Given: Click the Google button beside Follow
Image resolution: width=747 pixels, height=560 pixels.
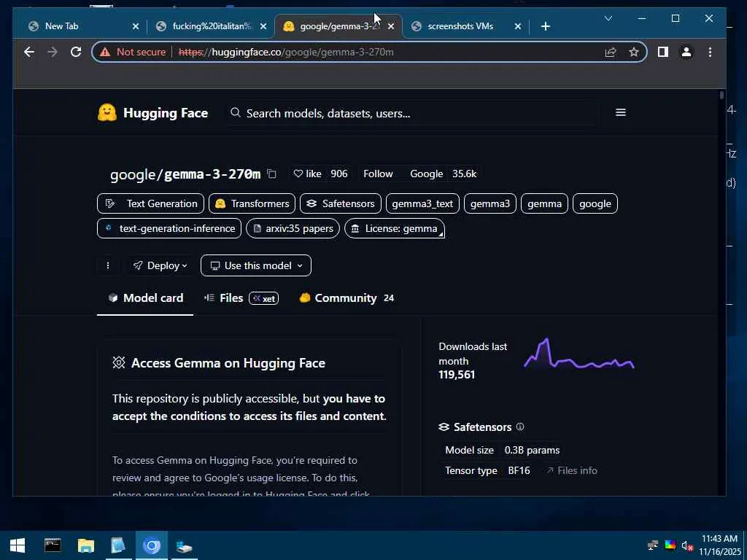Looking at the screenshot, I should (426, 174).
